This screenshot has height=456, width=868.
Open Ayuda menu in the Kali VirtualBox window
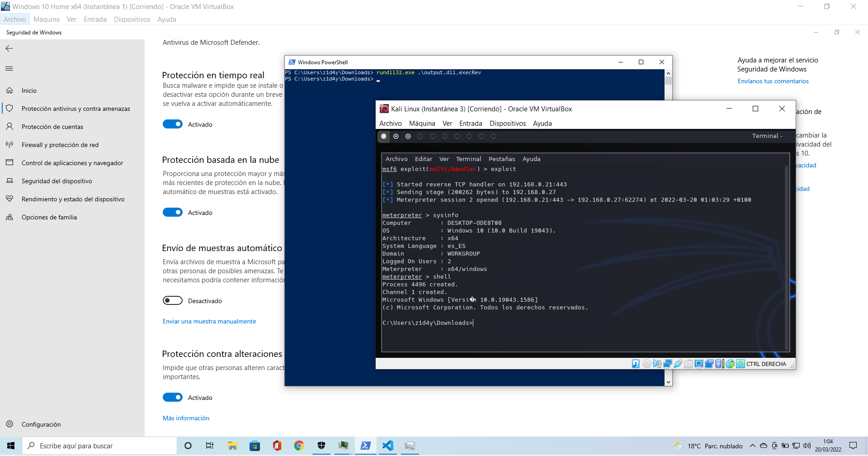542,123
